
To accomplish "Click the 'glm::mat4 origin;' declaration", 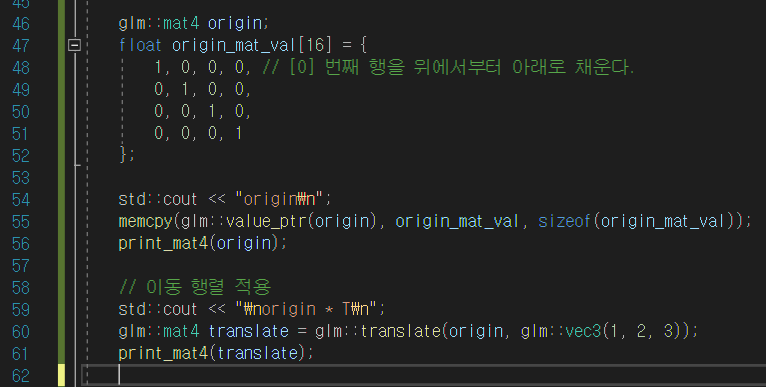I will pyautogui.click(x=193, y=23).
